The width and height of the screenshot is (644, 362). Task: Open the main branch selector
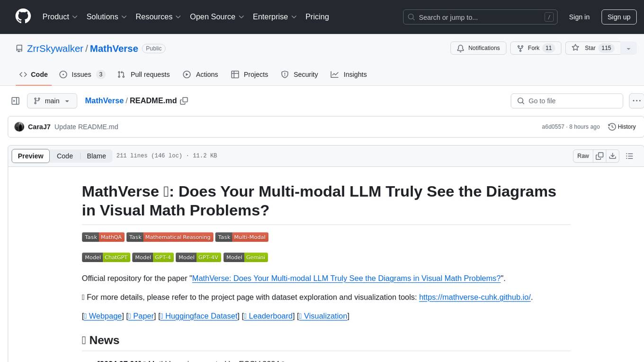coord(52,101)
